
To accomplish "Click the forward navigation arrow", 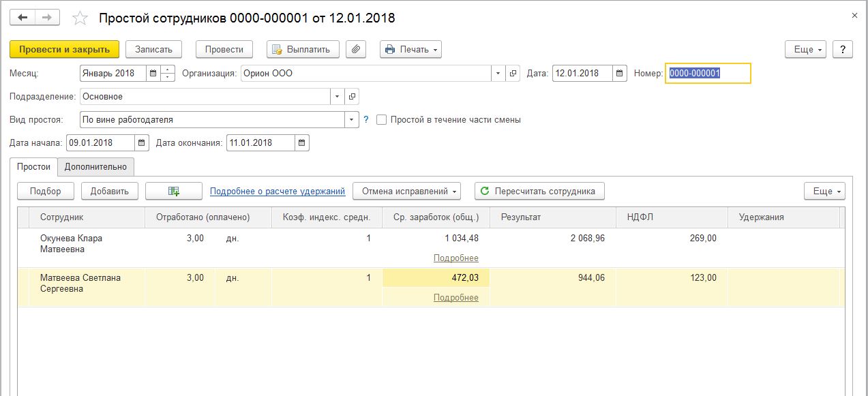I will click(x=47, y=18).
